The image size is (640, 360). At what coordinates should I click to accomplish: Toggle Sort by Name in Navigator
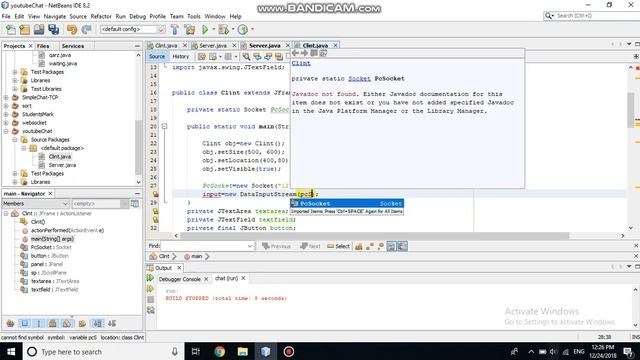click(98, 324)
